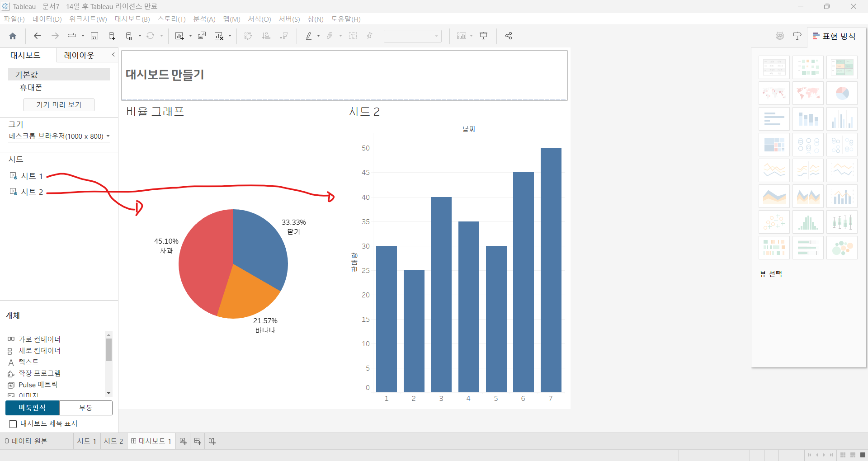Click the show/hide cards toolbar icon
The height and width of the screenshot is (461, 868).
(462, 36)
